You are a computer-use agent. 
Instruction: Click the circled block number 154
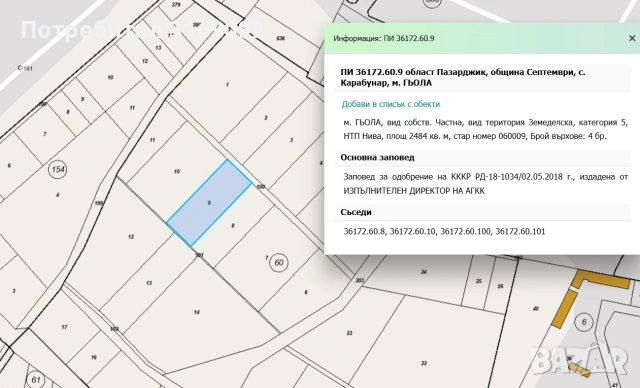(58, 169)
